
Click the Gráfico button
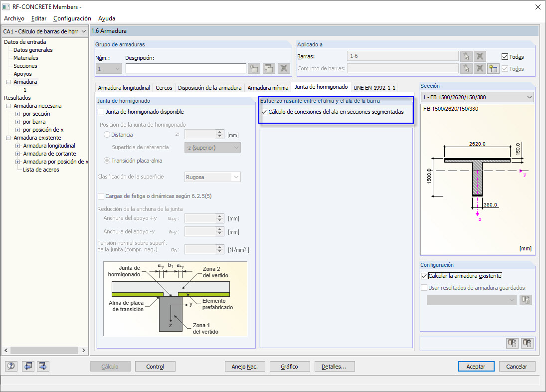289,367
